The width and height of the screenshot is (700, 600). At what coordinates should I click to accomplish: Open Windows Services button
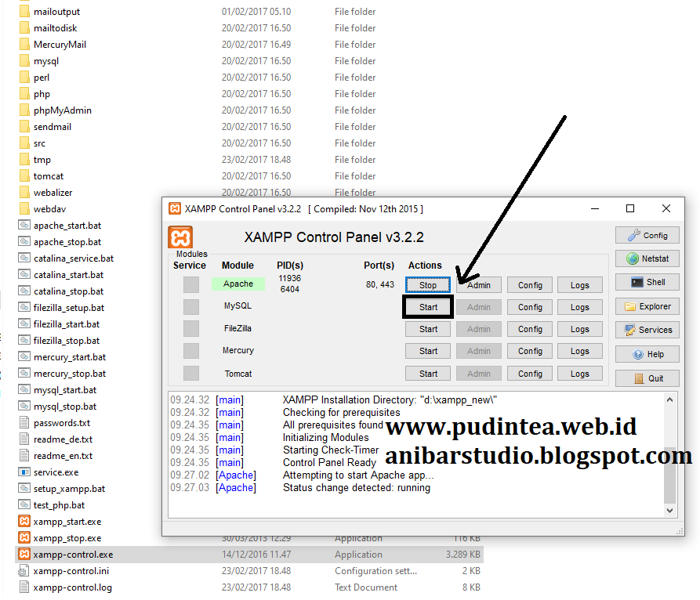pos(647,330)
